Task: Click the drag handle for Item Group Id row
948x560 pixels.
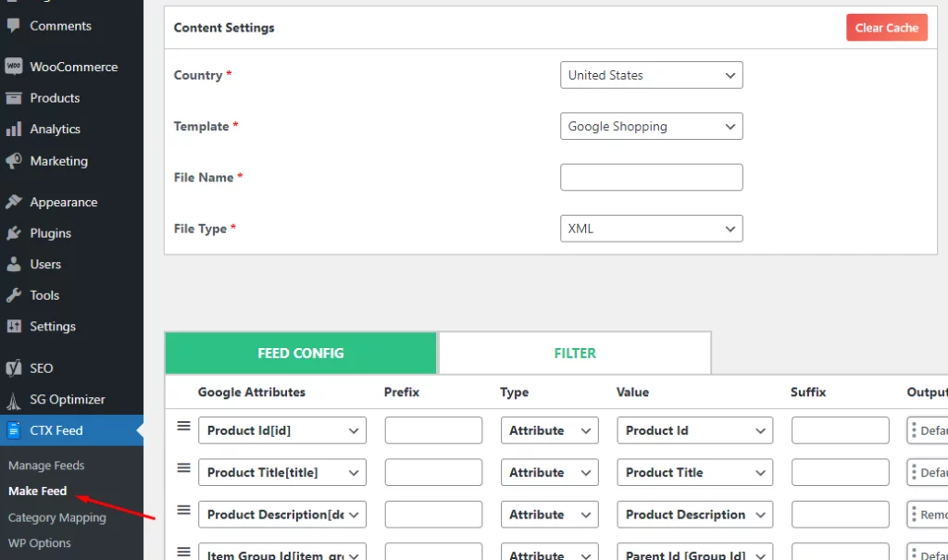Action: point(184,552)
